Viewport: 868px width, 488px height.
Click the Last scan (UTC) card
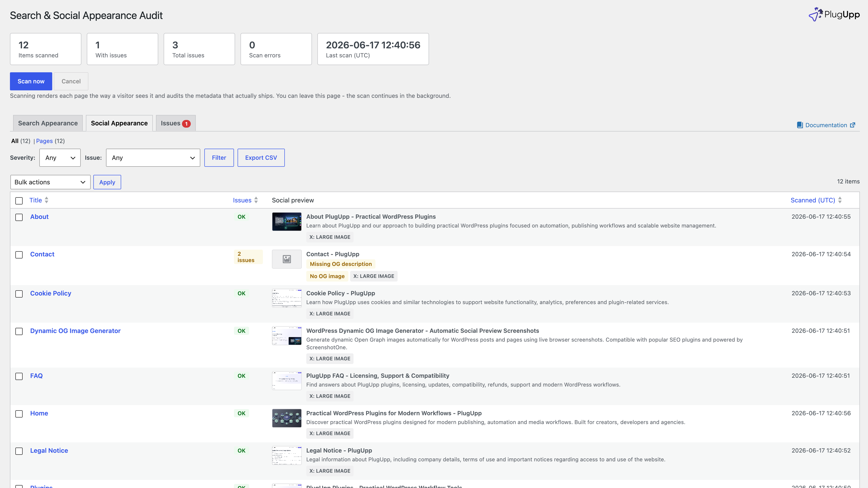pos(373,49)
